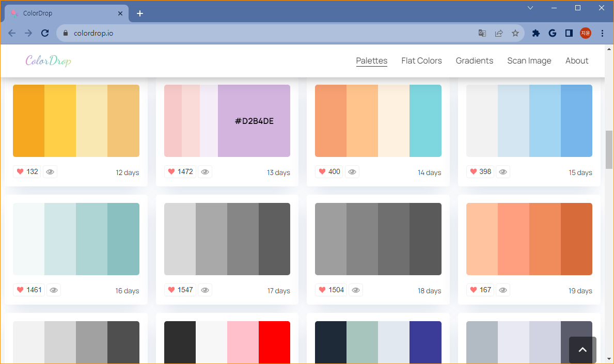View the 13 days palette via eye icon

point(205,171)
